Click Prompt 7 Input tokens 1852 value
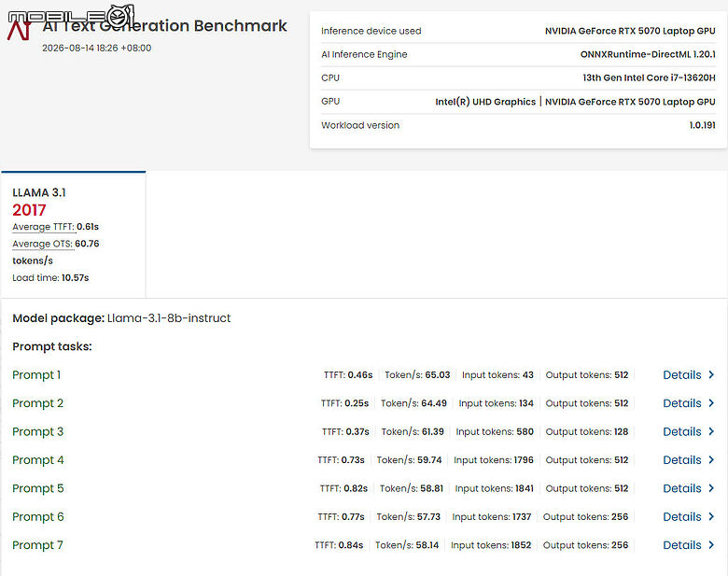 [521, 545]
